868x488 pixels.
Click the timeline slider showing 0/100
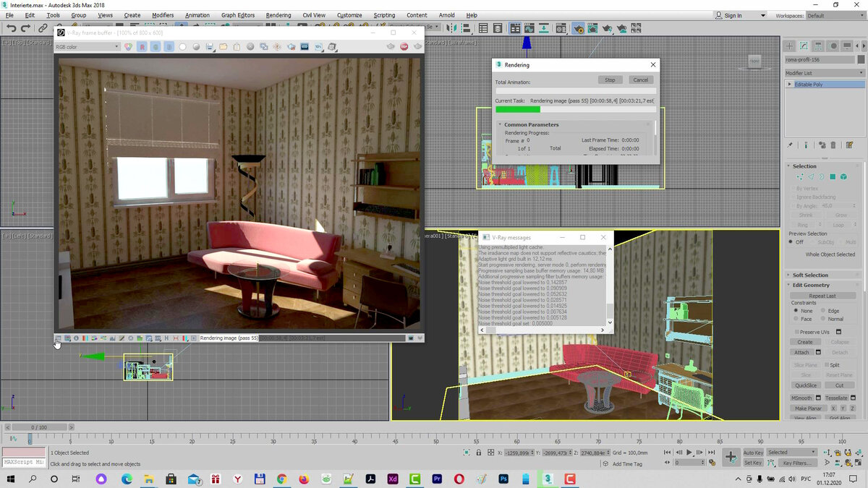point(38,427)
